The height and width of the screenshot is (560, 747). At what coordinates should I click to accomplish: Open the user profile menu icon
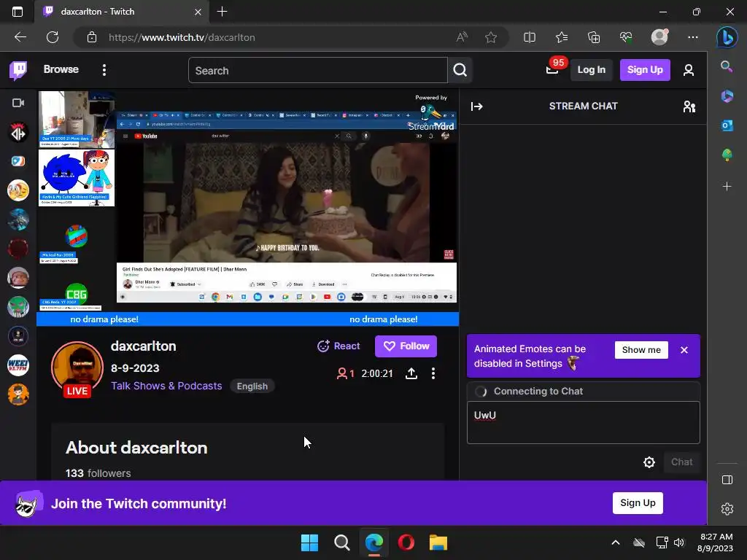[688, 71]
